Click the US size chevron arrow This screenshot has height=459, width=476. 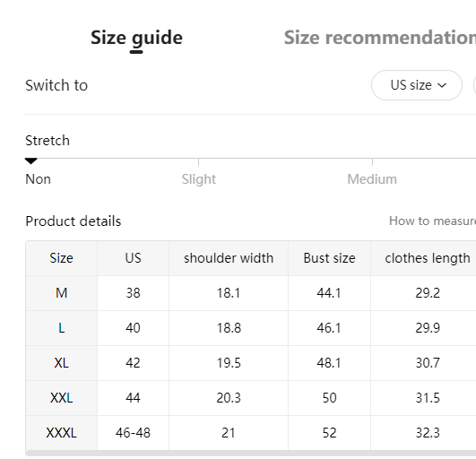pos(442,85)
